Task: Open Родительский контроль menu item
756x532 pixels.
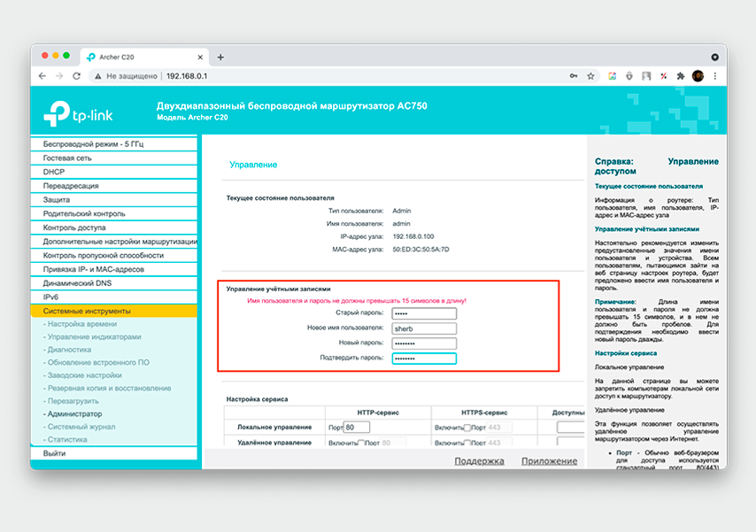Action: pyautogui.click(x=114, y=213)
